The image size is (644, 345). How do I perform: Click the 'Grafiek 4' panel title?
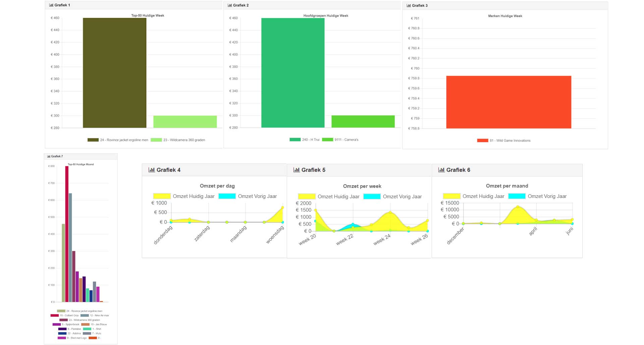pyautogui.click(x=168, y=170)
